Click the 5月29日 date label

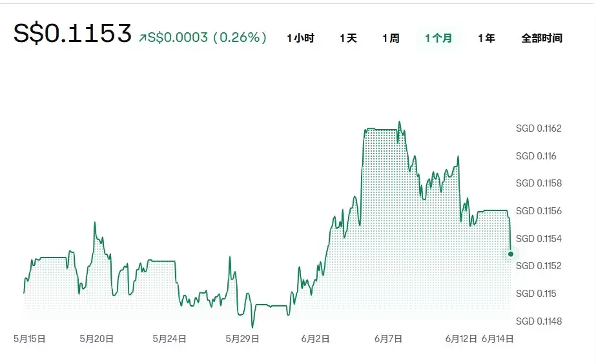[x=243, y=339]
